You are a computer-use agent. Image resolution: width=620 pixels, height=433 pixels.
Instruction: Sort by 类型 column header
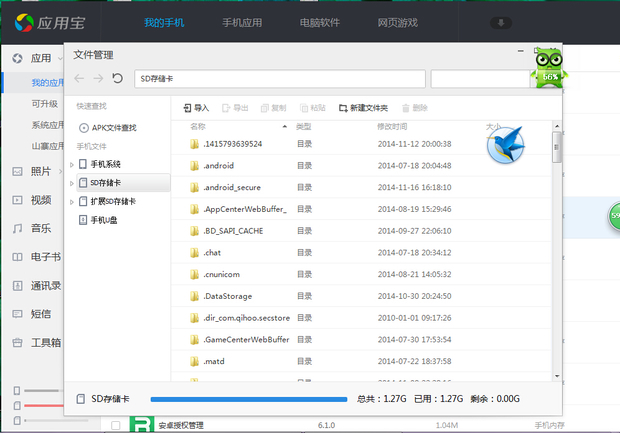[304, 127]
